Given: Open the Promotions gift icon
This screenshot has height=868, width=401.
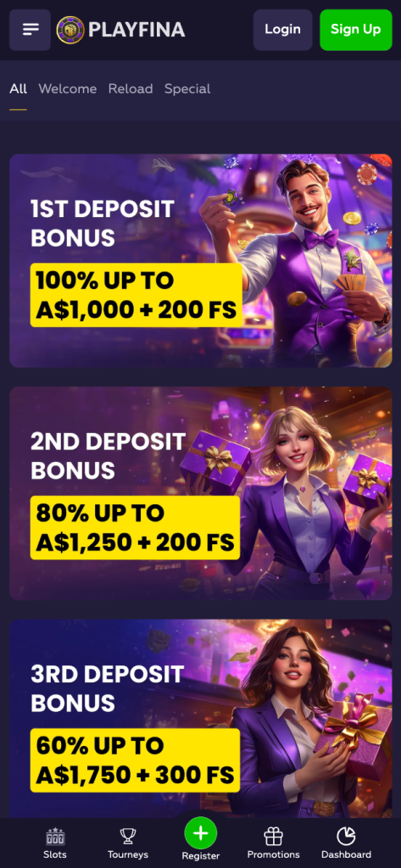Looking at the screenshot, I should 273,836.
